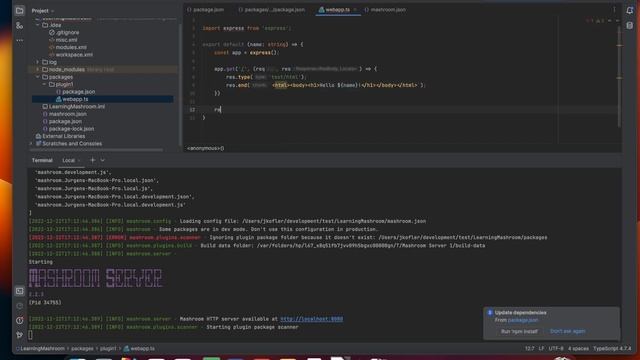640x360 pixels.
Task: Select package.json under plugin1 folder
Action: pos(75,92)
